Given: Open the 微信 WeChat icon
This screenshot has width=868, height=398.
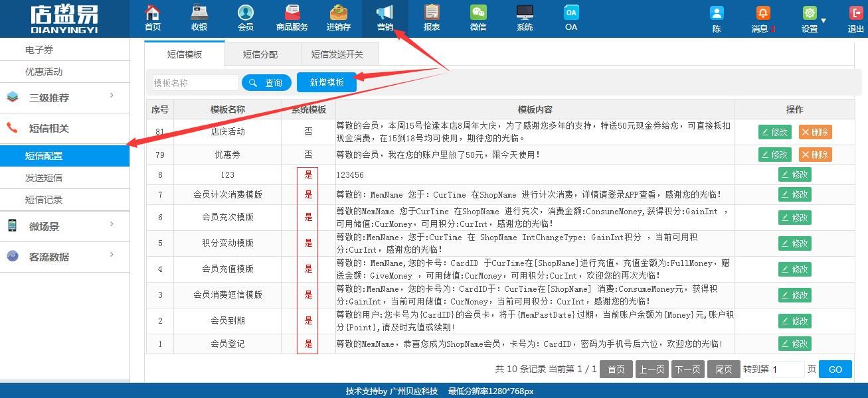Looking at the screenshot, I should (x=478, y=13).
